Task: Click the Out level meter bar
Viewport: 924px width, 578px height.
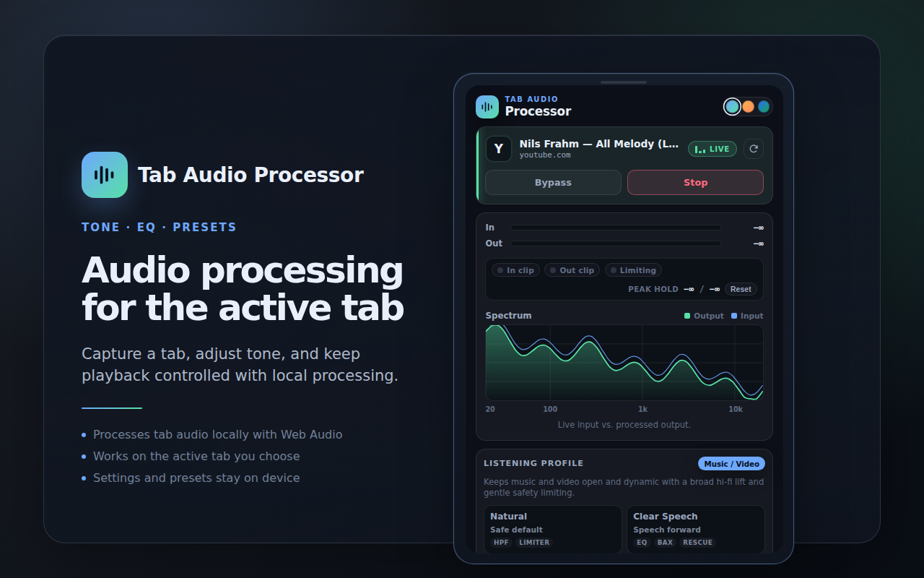Action: (615, 243)
